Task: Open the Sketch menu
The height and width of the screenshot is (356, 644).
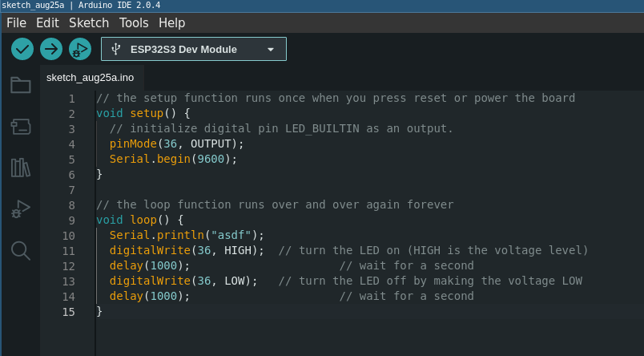Action: (89, 23)
